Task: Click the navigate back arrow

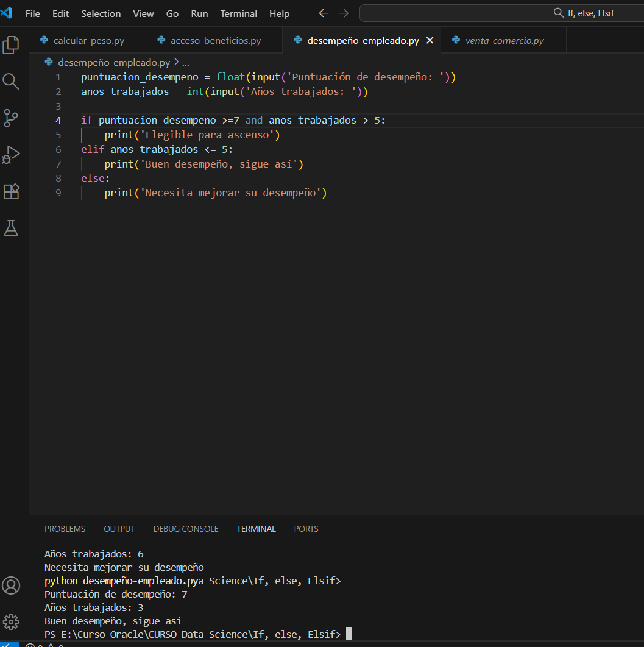Action: [x=324, y=13]
